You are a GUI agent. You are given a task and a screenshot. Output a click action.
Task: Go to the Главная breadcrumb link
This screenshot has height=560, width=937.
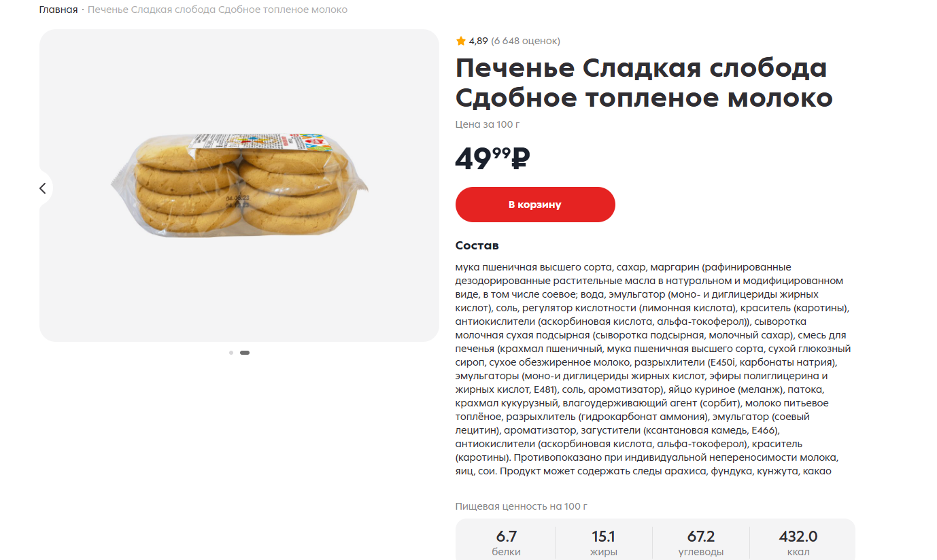(58, 10)
